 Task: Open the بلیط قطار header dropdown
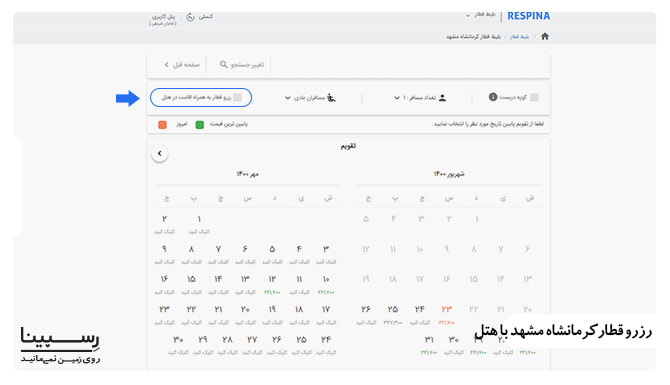481,15
